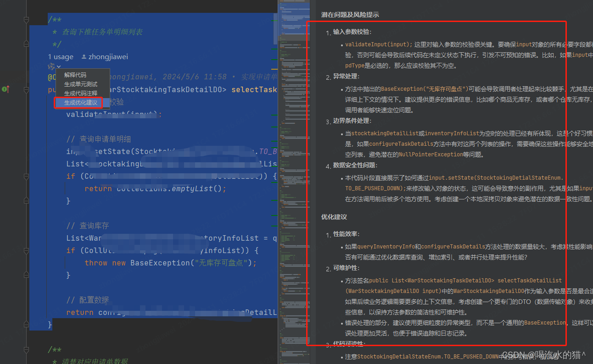Toggle fold marker below 'return Collections.emptyList()'
Viewport: 593px width, 364px height.
point(26,201)
